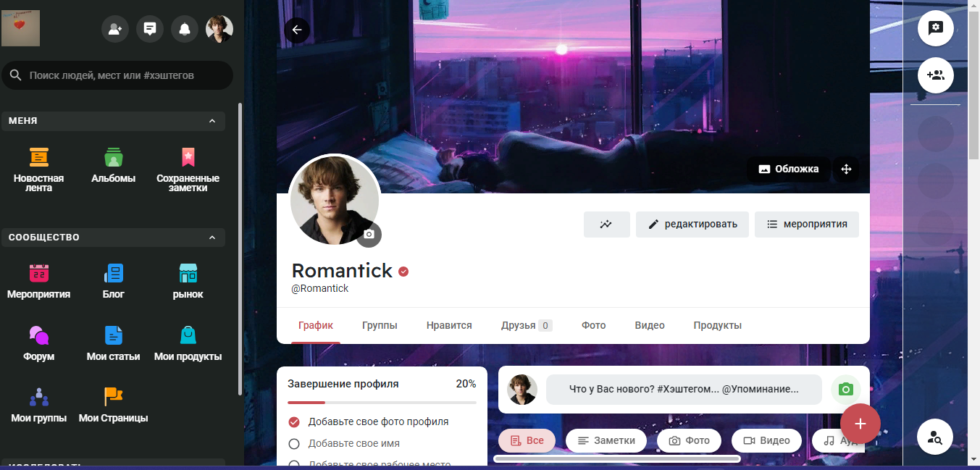Open Альбомы in the sidebar
The height and width of the screenshot is (470, 980).
click(x=113, y=157)
